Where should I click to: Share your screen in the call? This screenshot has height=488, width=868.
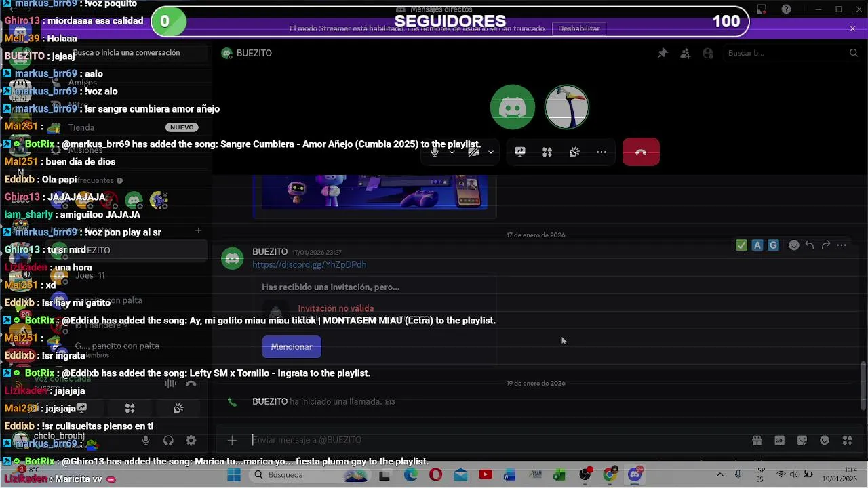point(520,152)
